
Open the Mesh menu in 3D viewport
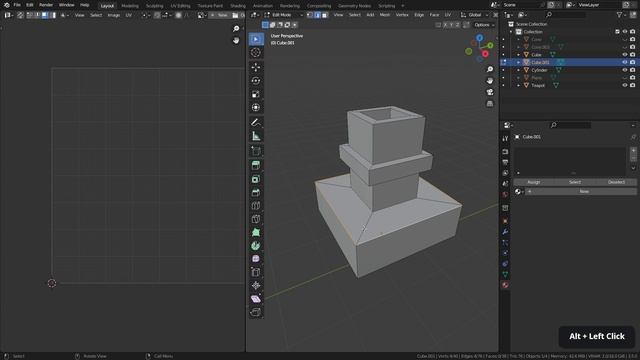(385, 15)
